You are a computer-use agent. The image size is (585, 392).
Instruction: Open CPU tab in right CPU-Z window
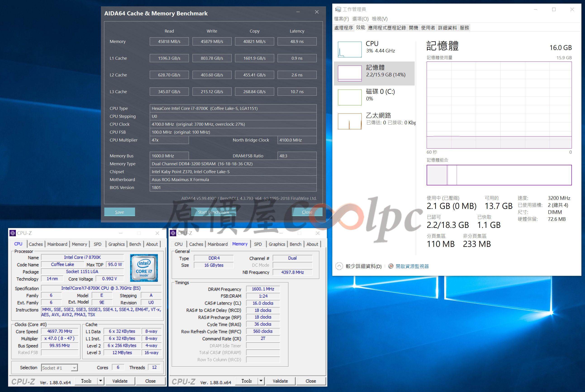coord(178,244)
